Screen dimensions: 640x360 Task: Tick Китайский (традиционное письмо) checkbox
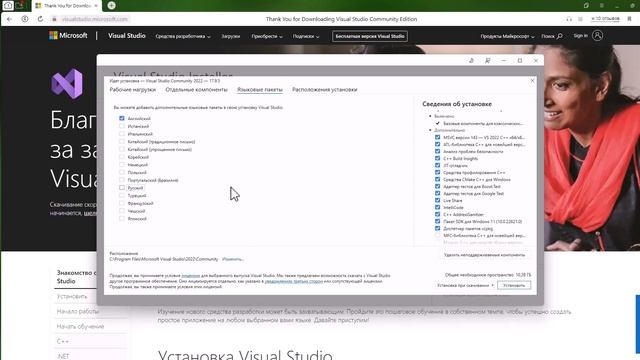tap(122, 142)
